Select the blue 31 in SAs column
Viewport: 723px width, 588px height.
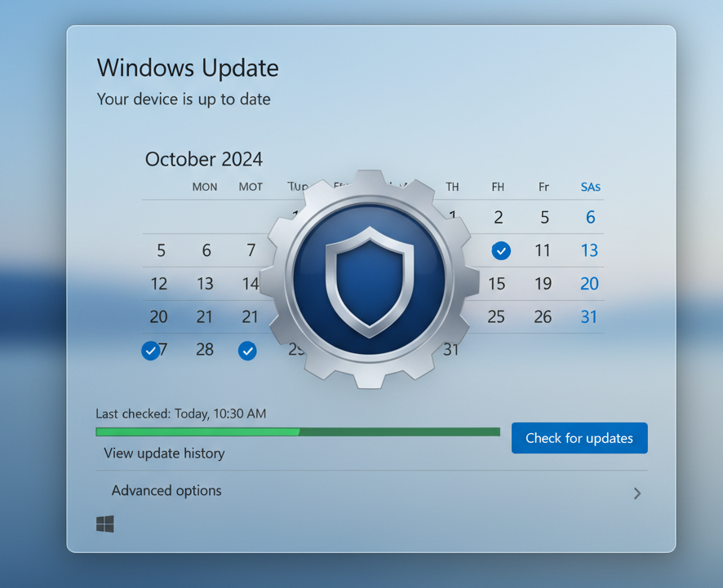[589, 316]
